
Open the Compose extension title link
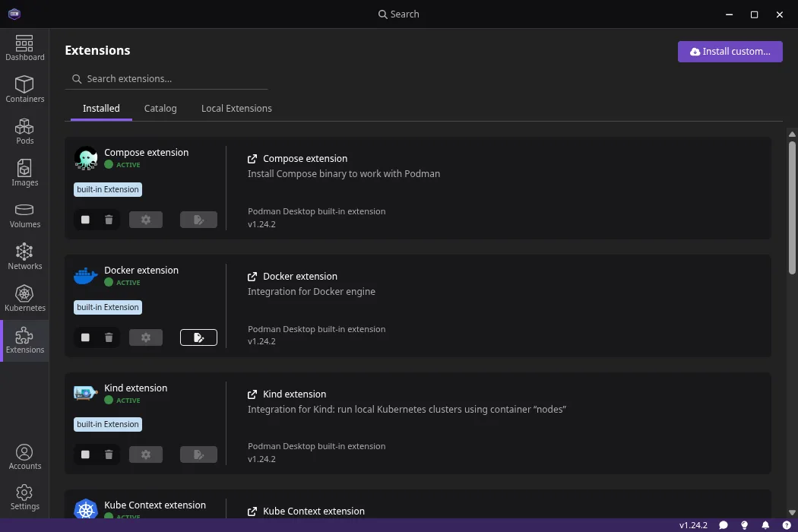(x=306, y=159)
